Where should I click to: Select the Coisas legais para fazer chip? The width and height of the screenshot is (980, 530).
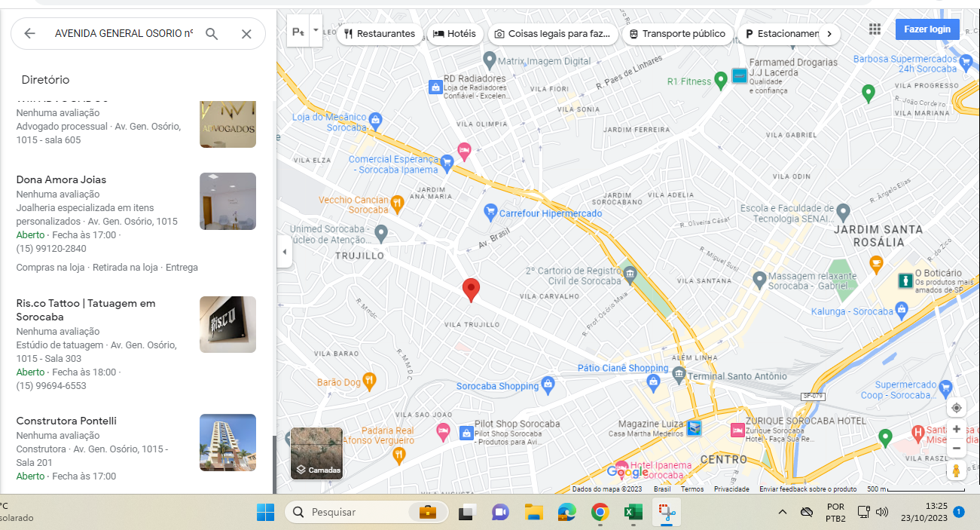coord(553,34)
